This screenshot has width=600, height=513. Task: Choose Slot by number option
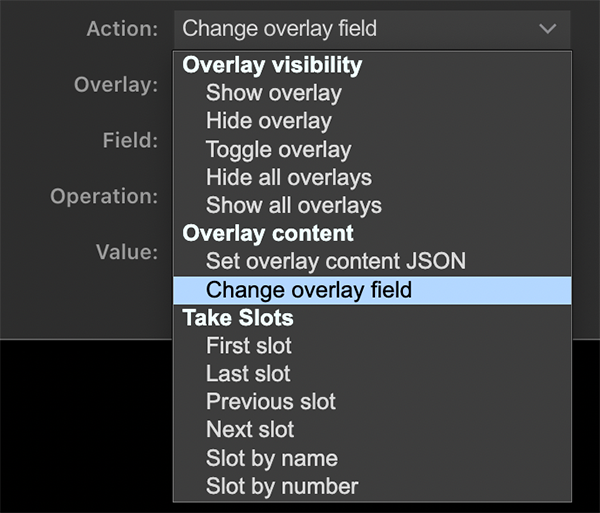pos(281,487)
